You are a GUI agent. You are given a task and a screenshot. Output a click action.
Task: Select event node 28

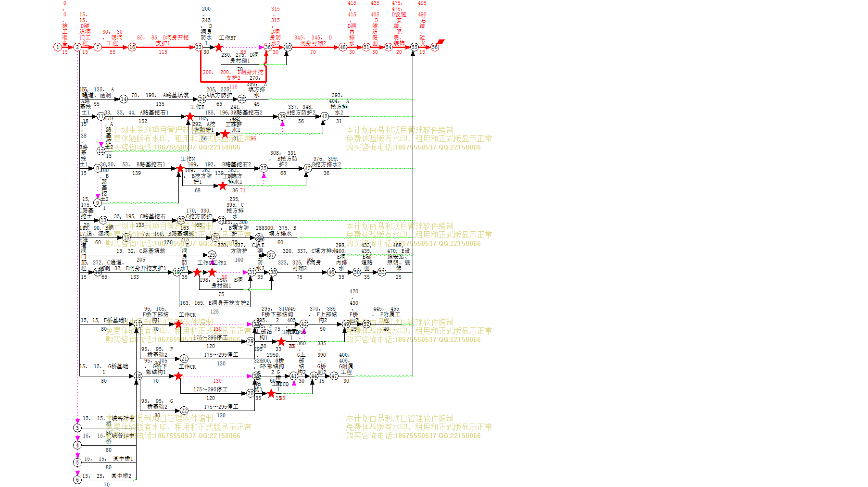pos(242,99)
